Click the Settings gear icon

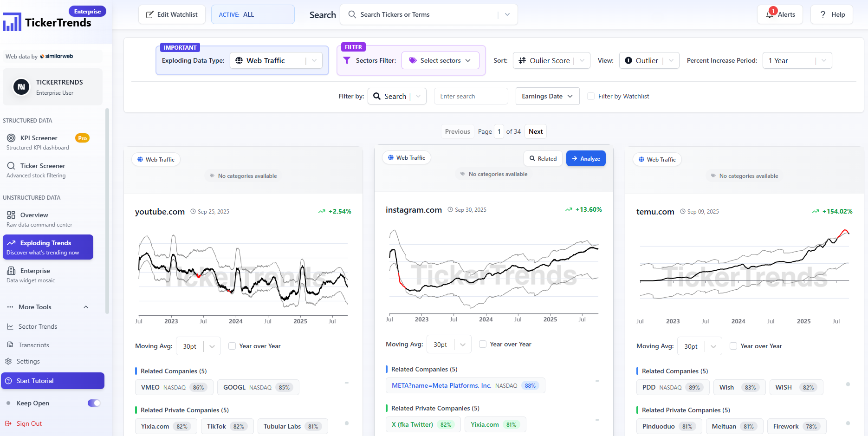click(x=8, y=361)
